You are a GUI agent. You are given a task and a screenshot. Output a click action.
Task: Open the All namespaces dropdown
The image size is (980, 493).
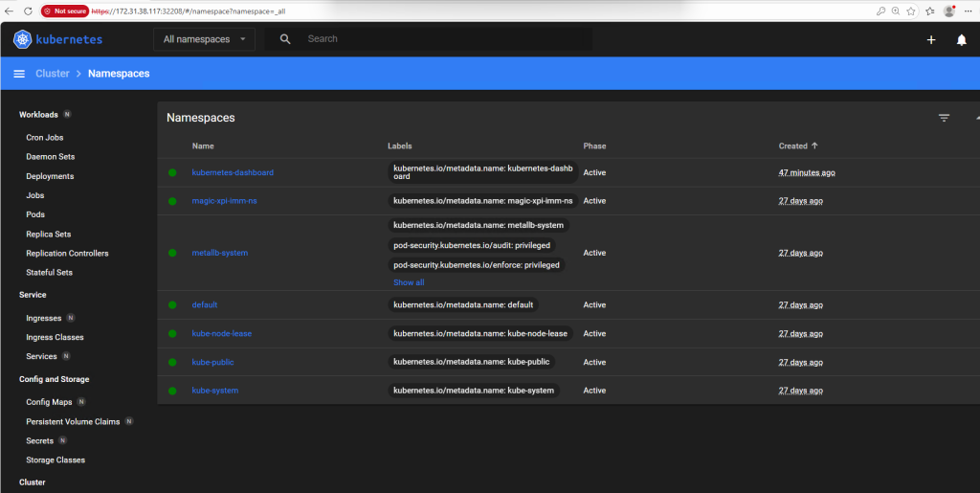[204, 39]
